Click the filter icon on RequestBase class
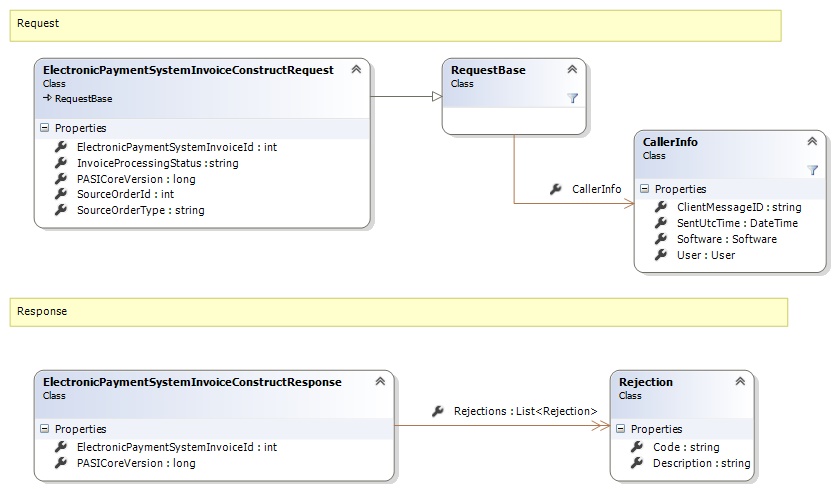This screenshot has width=835, height=489. (572, 98)
